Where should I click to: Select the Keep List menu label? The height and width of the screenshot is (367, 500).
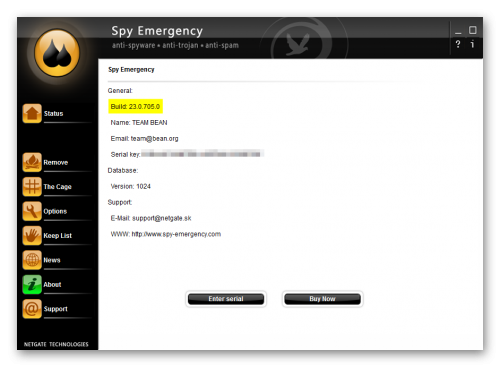pos(57,236)
